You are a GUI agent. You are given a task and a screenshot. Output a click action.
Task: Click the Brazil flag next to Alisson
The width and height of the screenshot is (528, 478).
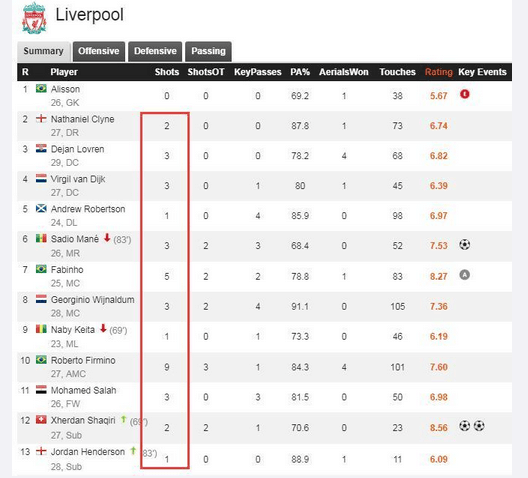click(x=41, y=89)
